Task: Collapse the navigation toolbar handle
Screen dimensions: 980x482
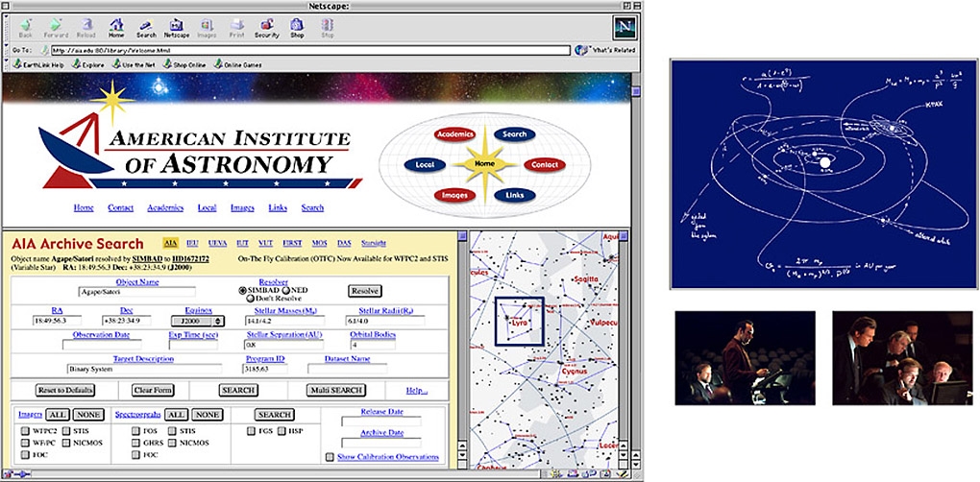Action: pyautogui.click(x=7, y=28)
